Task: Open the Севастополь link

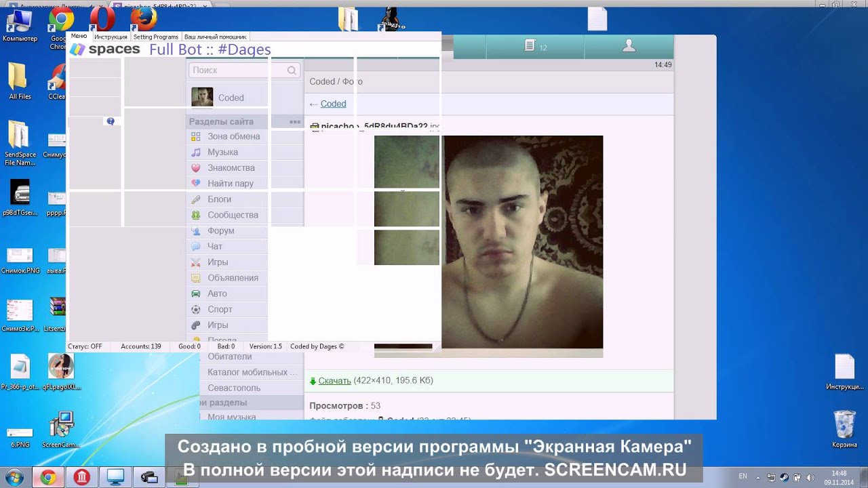Action: coord(234,388)
